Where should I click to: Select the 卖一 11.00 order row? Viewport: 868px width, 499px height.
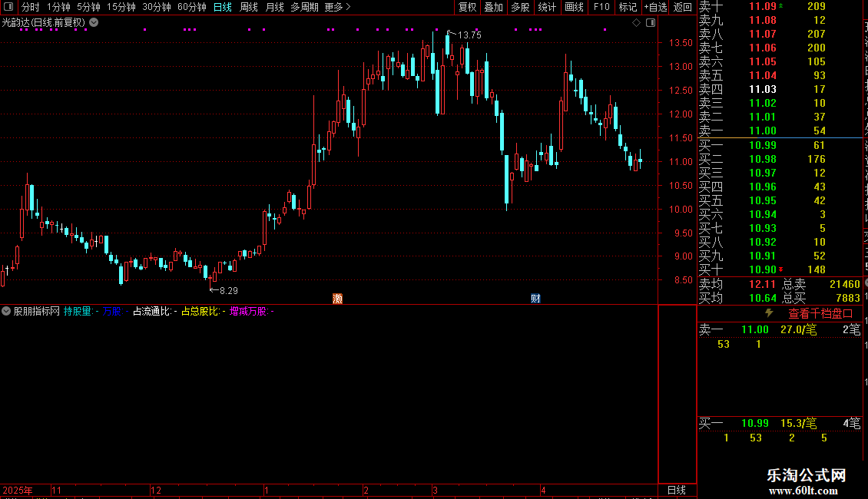(x=780, y=131)
